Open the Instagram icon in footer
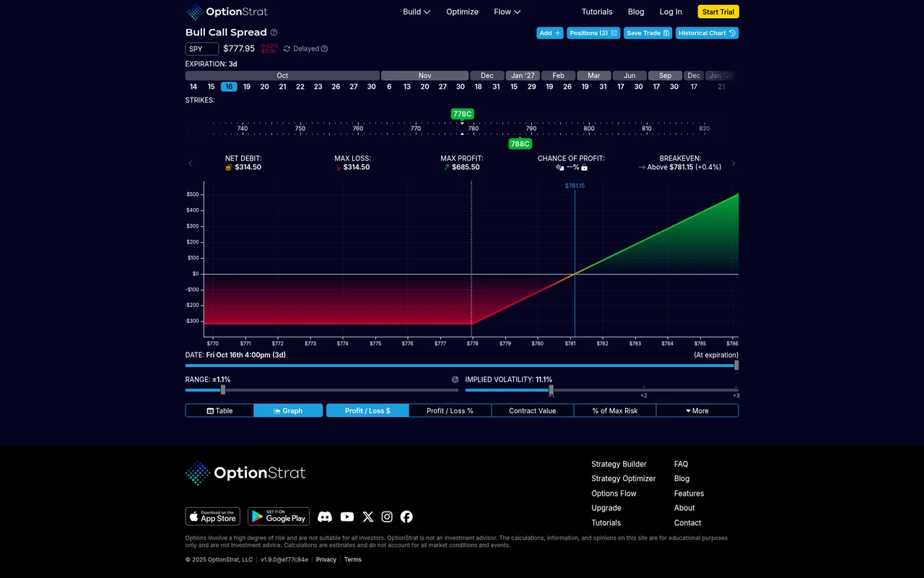Viewport: 924px width, 578px height. 387,517
